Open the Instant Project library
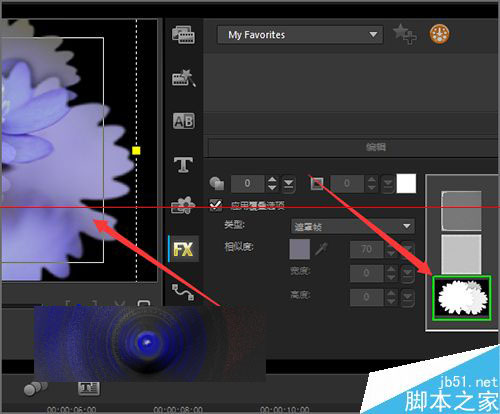 coord(183,78)
